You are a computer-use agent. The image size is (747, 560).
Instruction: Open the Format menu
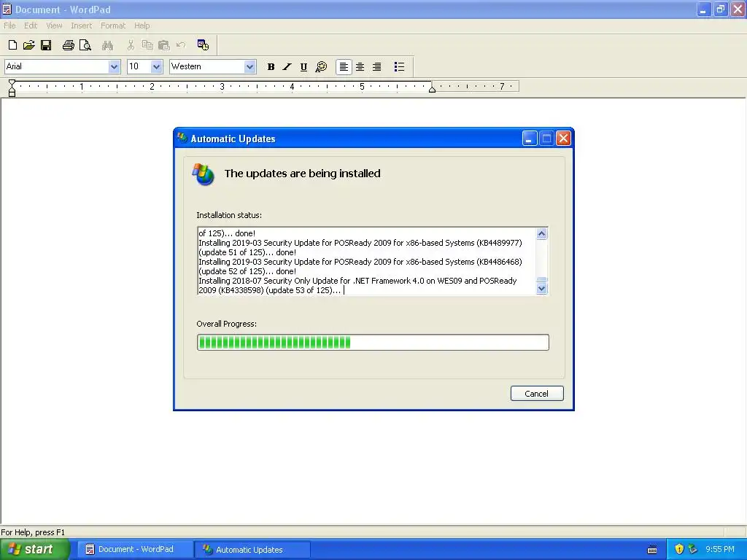(113, 26)
